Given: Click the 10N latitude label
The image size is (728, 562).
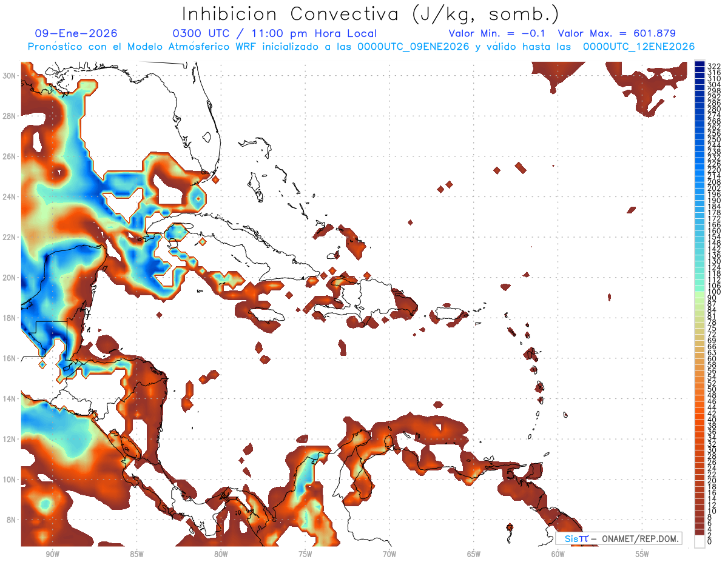Looking at the screenshot, I should click(x=10, y=480).
